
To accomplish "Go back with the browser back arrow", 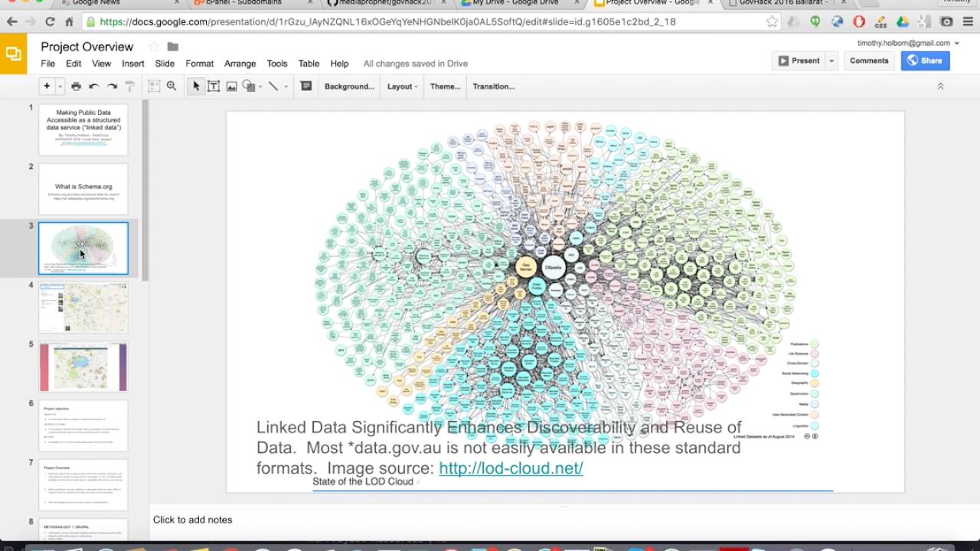I will [x=11, y=22].
